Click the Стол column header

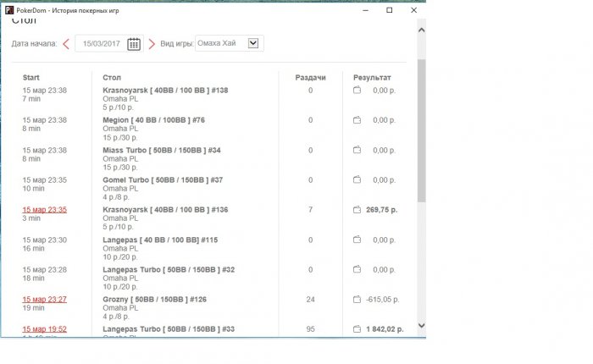[112, 78]
